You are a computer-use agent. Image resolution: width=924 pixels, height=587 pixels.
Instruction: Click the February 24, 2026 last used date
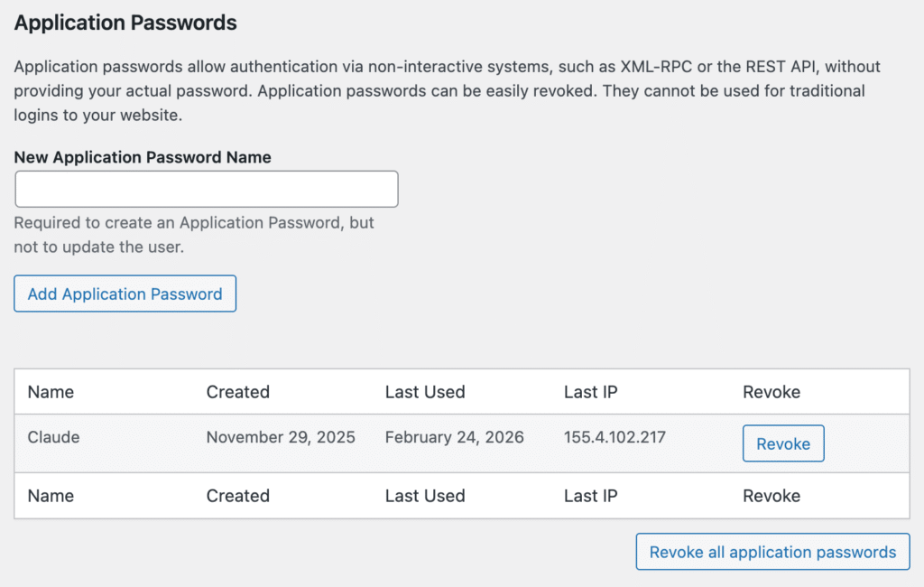[x=454, y=437]
